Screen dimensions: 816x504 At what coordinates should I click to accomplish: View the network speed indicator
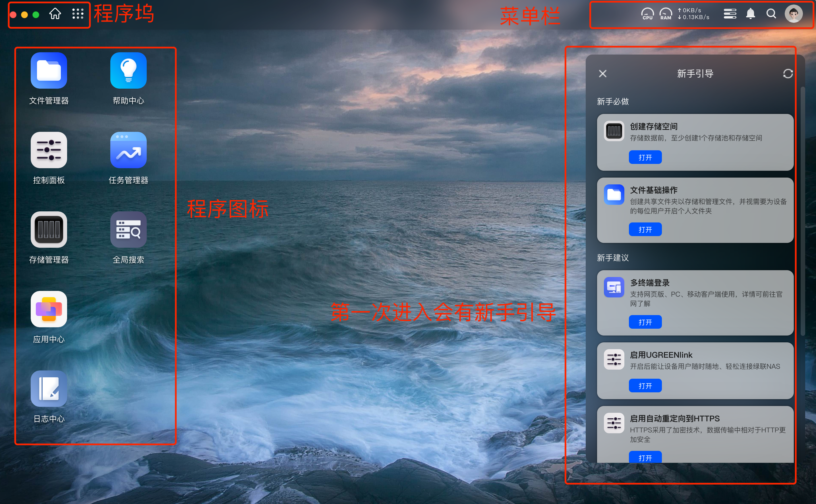(x=693, y=14)
